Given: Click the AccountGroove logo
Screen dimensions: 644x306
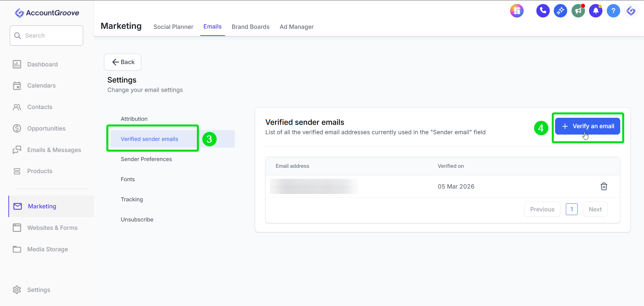Looking at the screenshot, I should (x=47, y=13).
